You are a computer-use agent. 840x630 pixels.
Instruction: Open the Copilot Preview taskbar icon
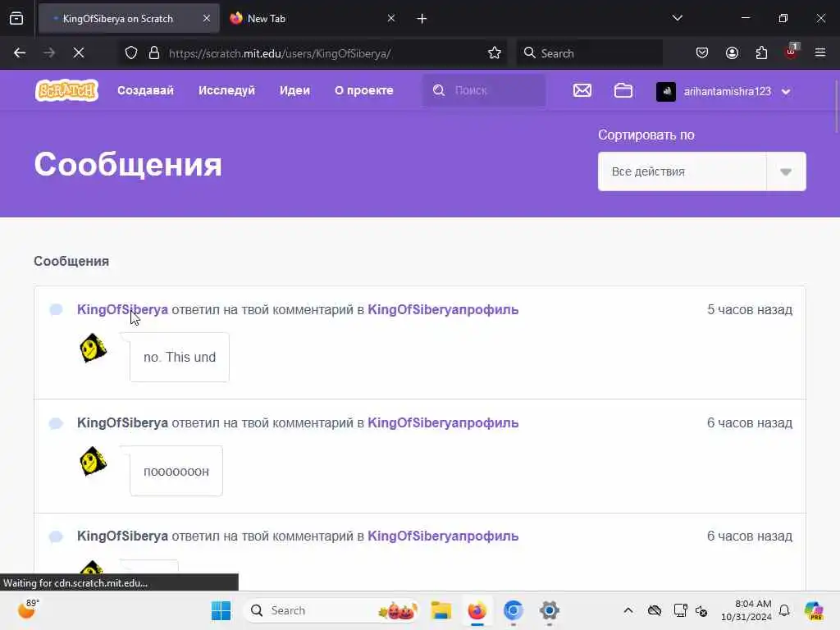[x=814, y=610]
